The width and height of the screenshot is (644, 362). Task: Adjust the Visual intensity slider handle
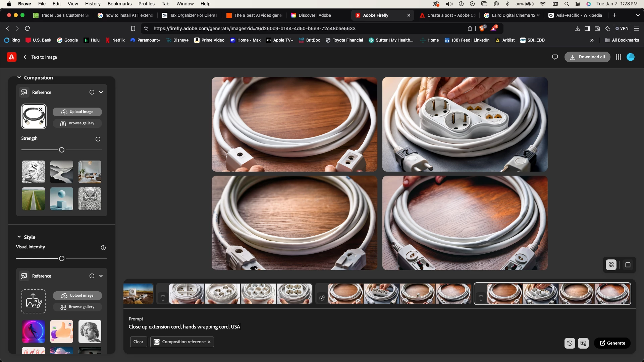62,258
